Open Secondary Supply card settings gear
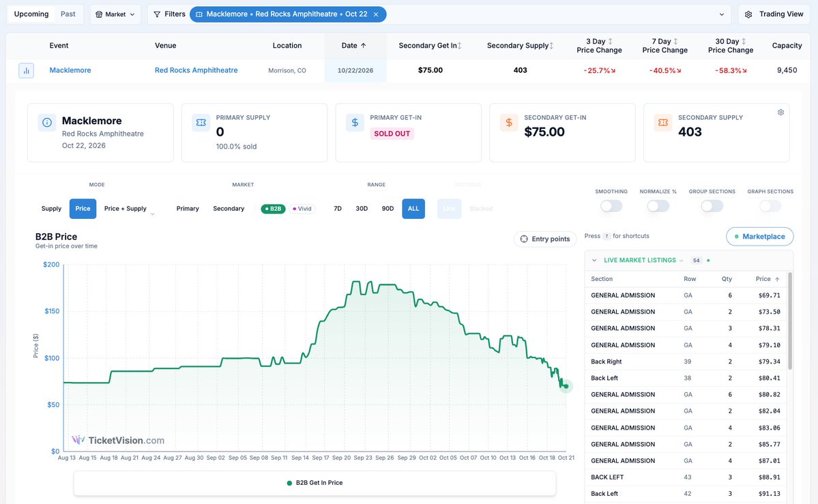The image size is (818, 504). [781, 112]
